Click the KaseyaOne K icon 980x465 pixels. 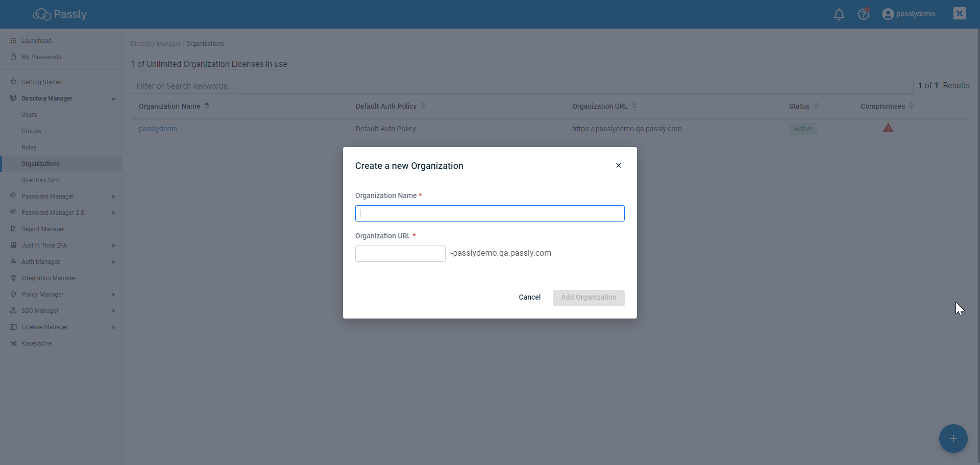click(13, 343)
